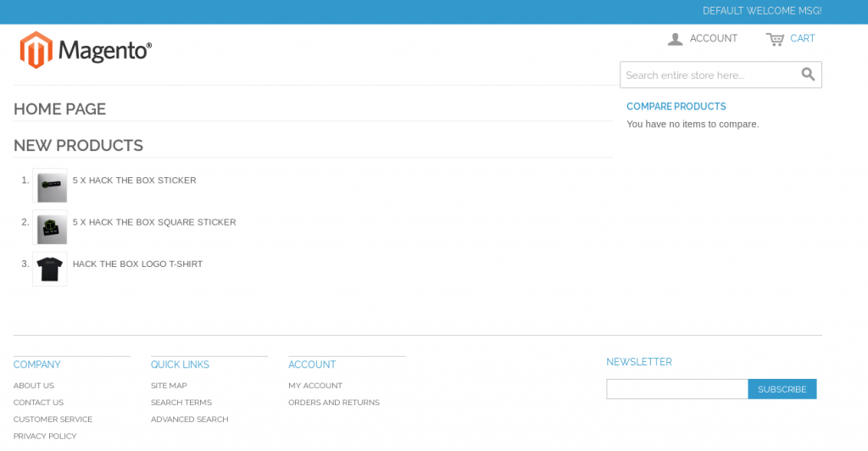Open 5 x Hack The Box Sticker thumbnail
Screen dimensions: 868x451
50,186
